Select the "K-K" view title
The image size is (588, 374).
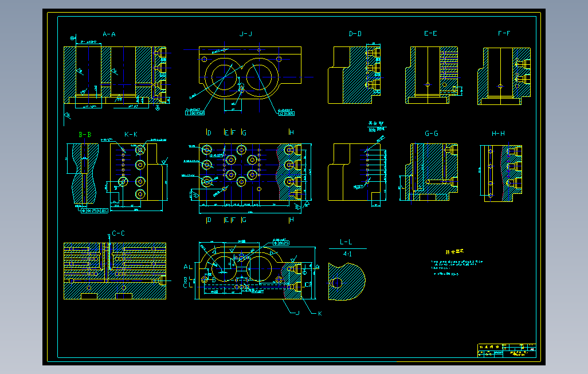131,134
